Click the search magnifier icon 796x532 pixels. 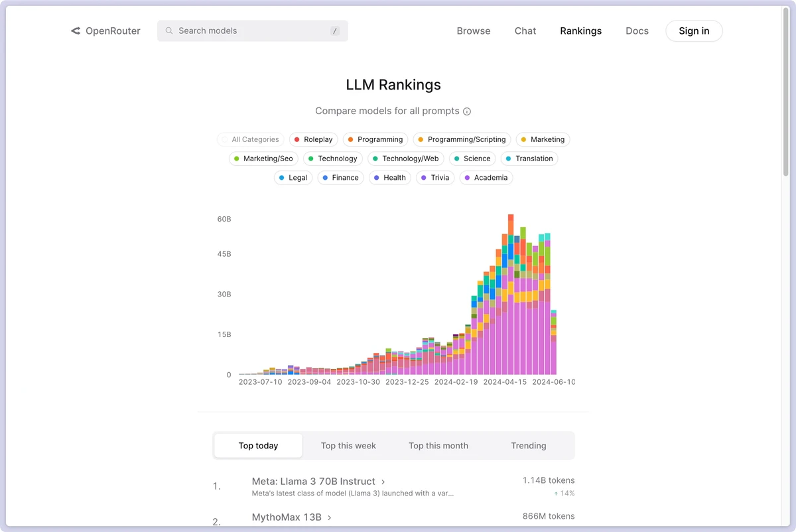click(x=169, y=31)
